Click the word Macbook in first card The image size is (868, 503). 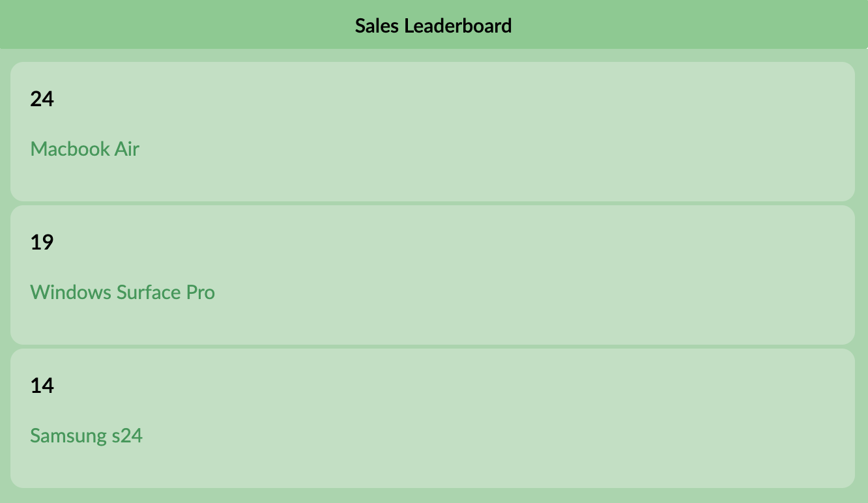point(70,149)
